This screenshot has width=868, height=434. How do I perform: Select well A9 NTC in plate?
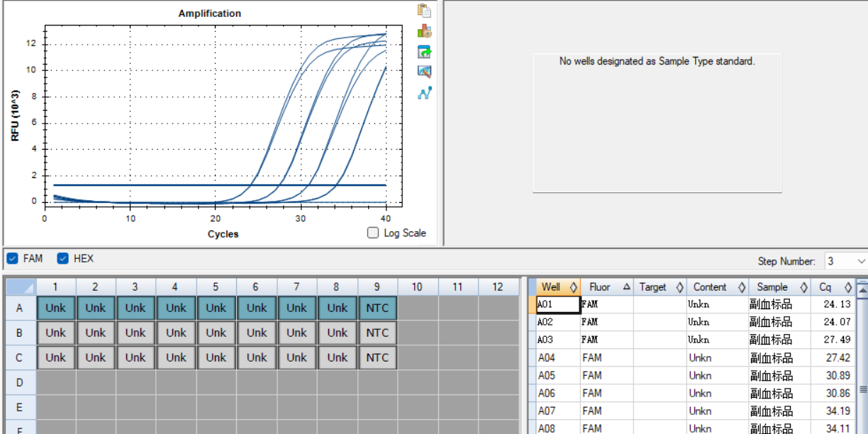(377, 308)
